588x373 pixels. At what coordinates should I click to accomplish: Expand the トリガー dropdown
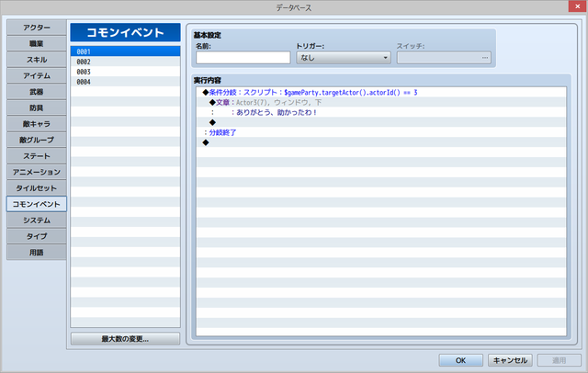(344, 58)
